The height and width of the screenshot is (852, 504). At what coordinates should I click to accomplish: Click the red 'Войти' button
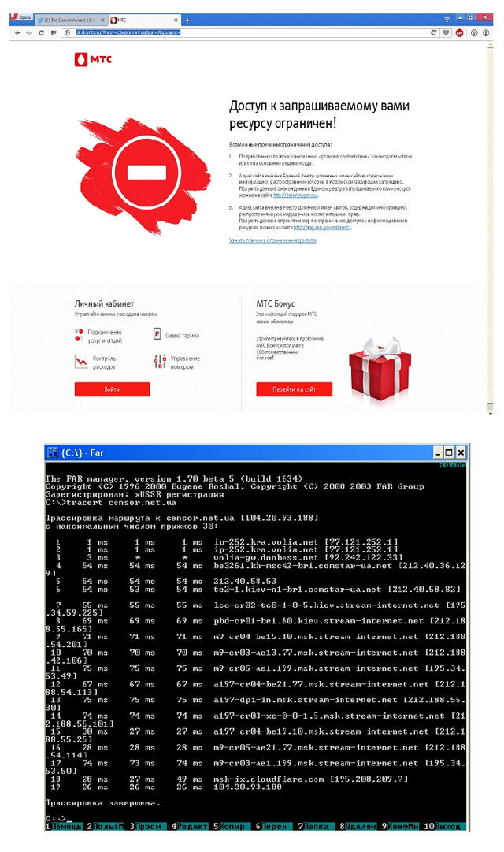[x=112, y=389]
